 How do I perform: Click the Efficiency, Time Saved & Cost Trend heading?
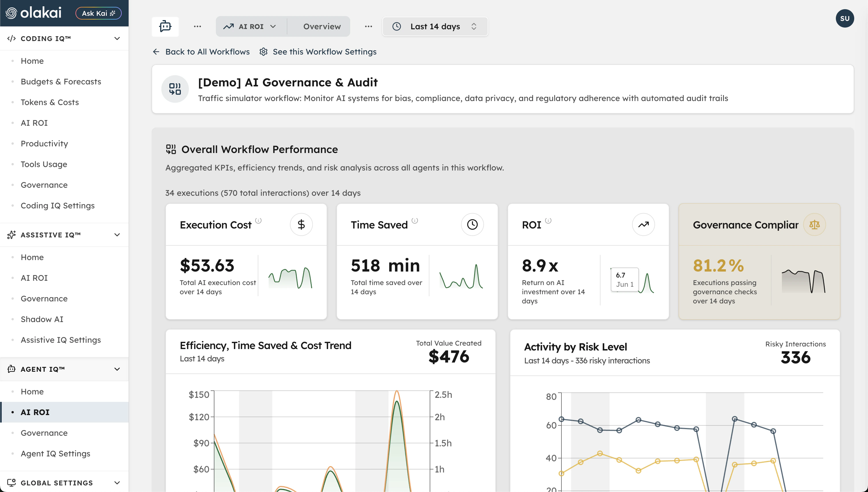265,346
